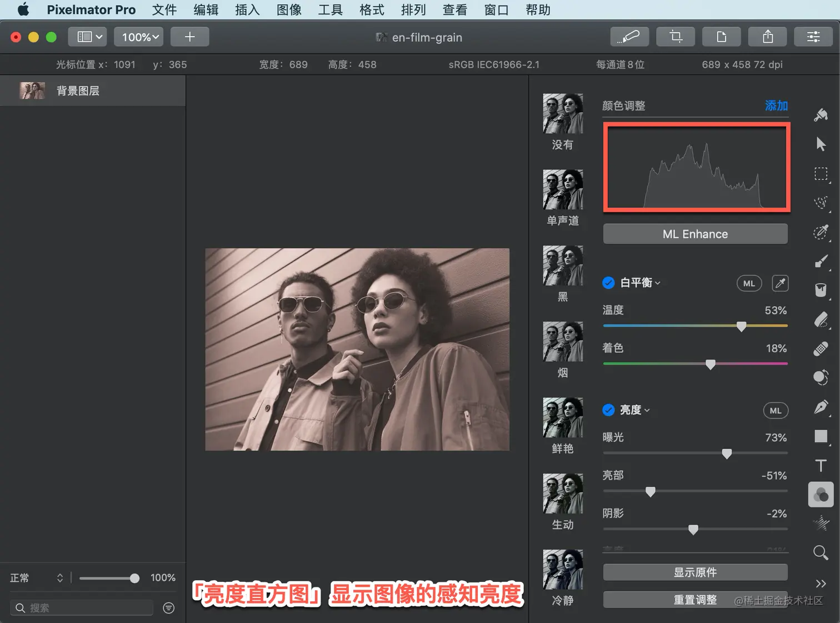This screenshot has height=623, width=840.
Task: Select the Type text tool
Action: click(x=821, y=465)
